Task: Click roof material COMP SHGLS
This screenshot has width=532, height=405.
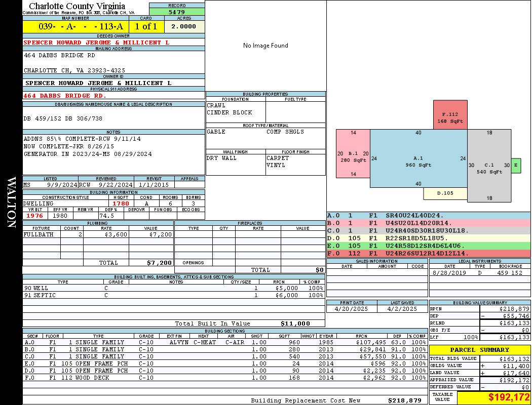Action: [x=285, y=132]
